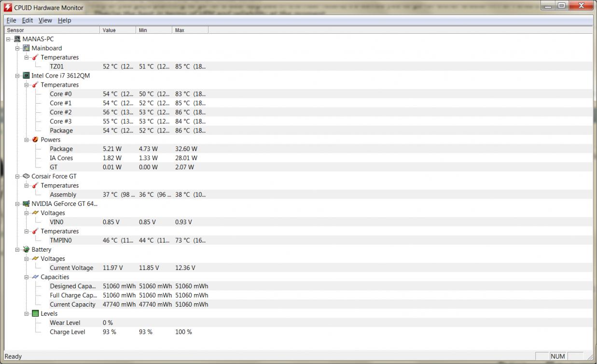Collapse the NVIDIA GeForce tree node
Screen dimensions: 597x364
tap(17, 204)
